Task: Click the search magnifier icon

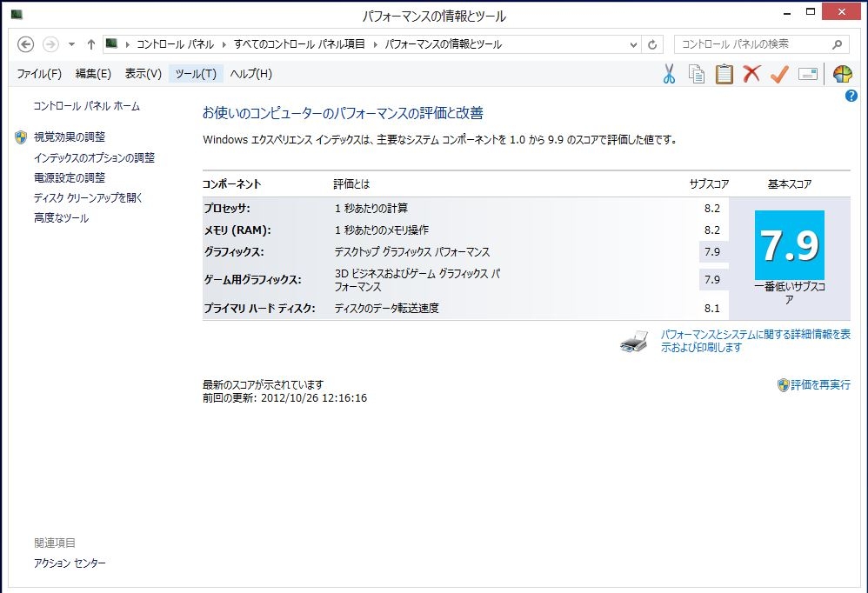Action: click(837, 44)
